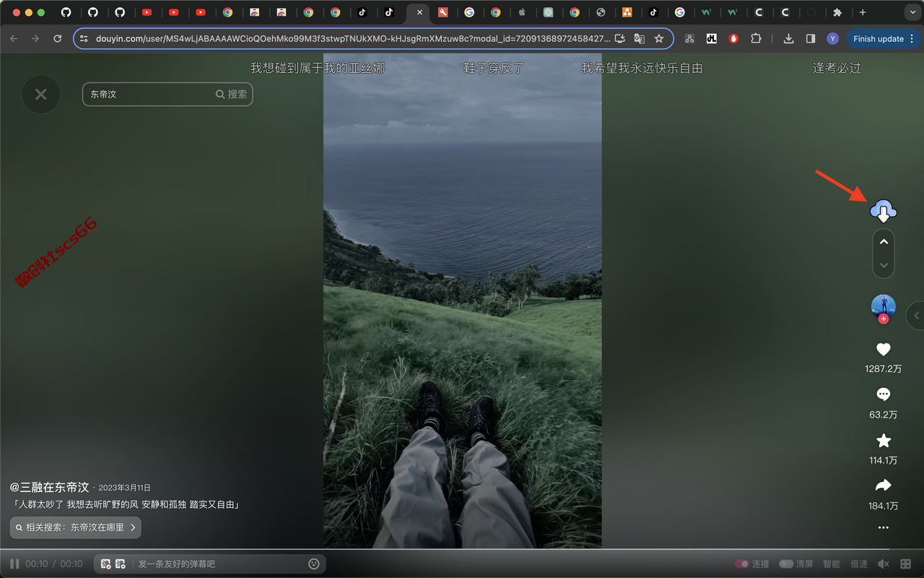924x578 pixels.
Task: Open Chrome extensions puzzle menu
Action: pos(757,39)
